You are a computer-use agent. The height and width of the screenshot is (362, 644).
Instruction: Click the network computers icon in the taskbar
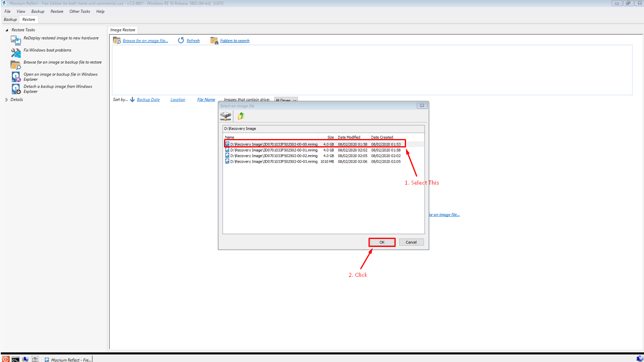pos(25,359)
